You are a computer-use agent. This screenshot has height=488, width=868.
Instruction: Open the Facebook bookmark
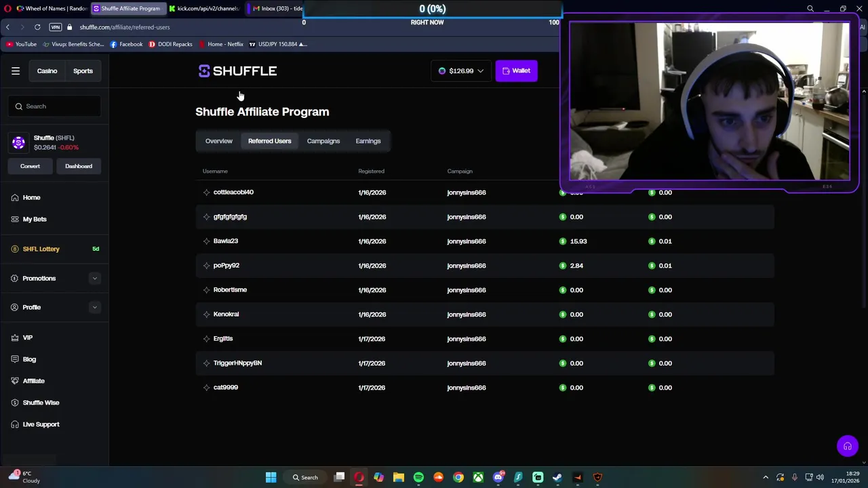pos(126,44)
